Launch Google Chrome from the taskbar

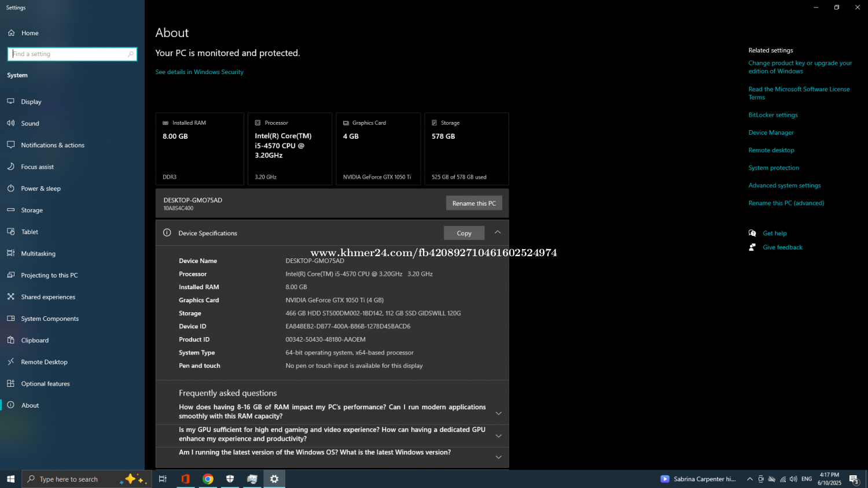pos(208,479)
